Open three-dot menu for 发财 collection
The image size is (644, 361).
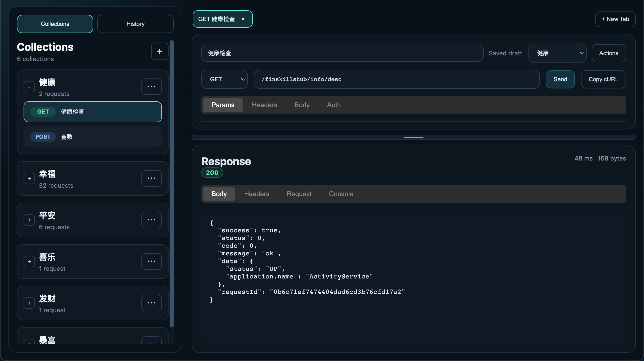tap(151, 303)
